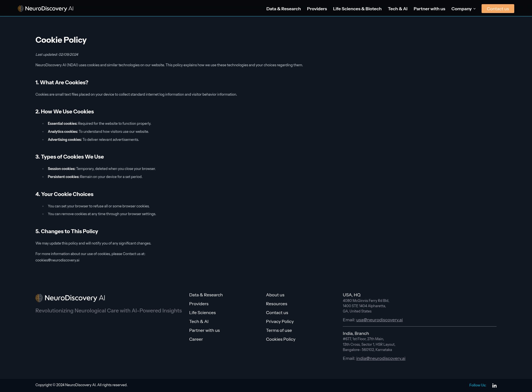532x392 pixels.
Task: Click the 'Last updated: 02/09/2024' text
Action: click(x=57, y=55)
